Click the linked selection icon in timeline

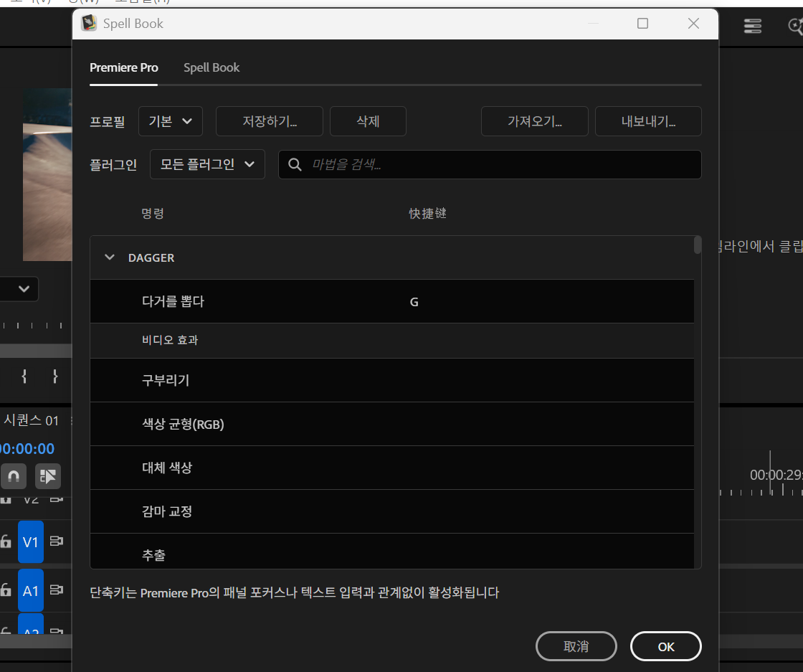[47, 476]
